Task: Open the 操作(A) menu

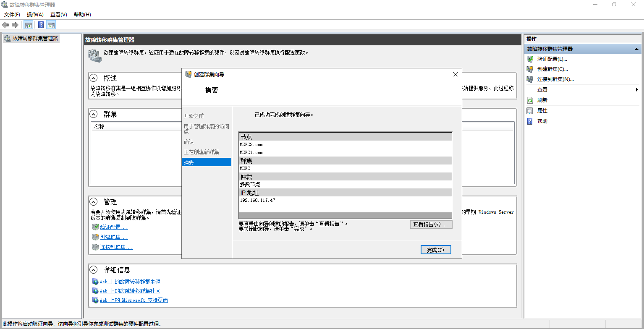Action: coord(35,15)
